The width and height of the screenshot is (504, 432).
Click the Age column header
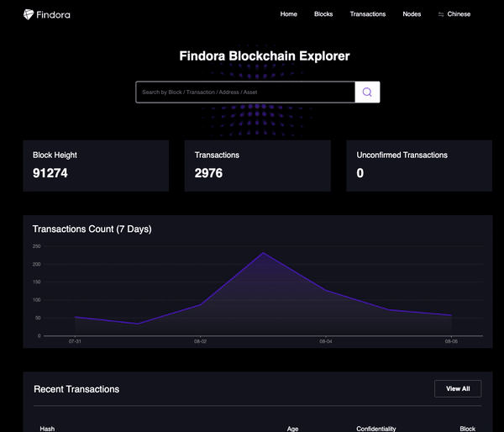click(292, 429)
